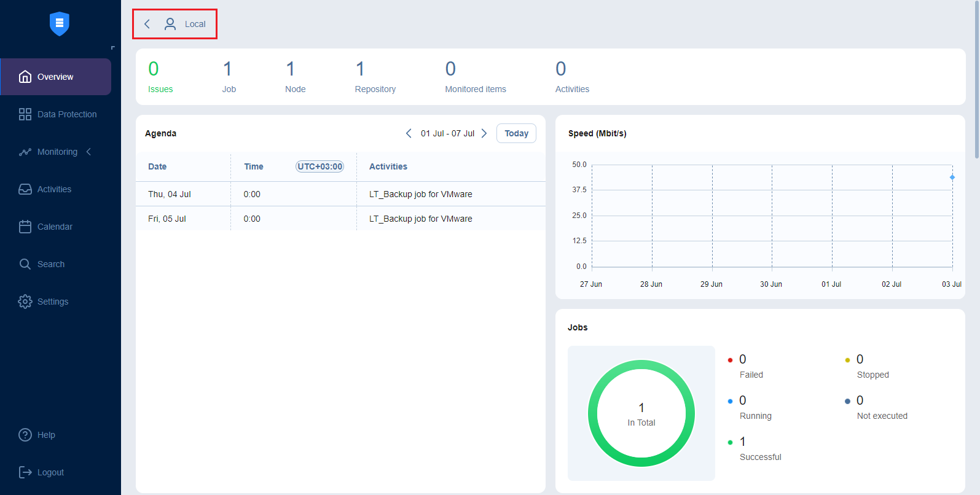
Task: Expand the Monitoring submenu chevron
Action: [89, 152]
